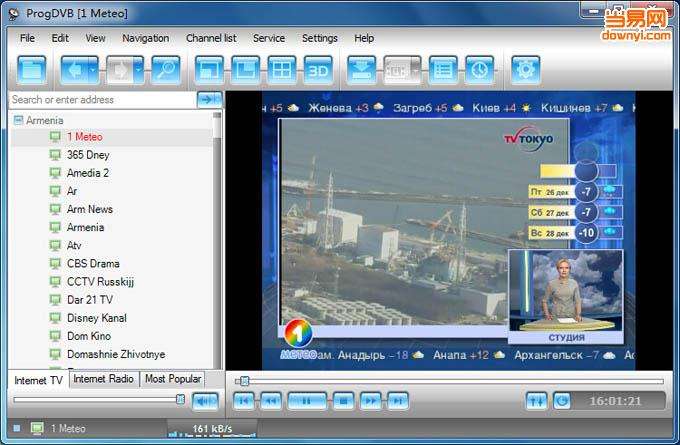Click the video playback area
The image size is (680, 445).
point(450,230)
